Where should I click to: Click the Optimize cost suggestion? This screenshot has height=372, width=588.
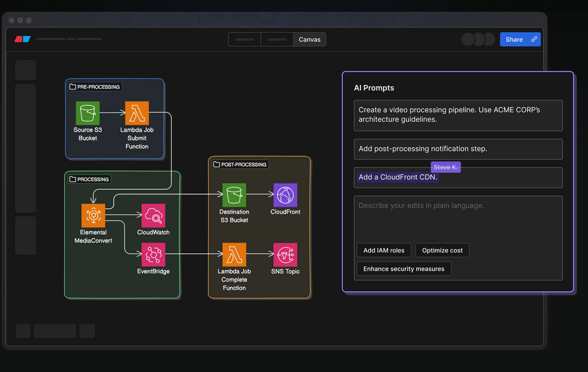(x=443, y=250)
